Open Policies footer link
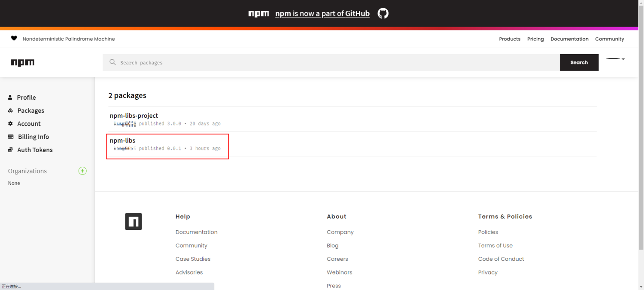Image resolution: width=644 pixels, height=290 pixels. (x=488, y=232)
